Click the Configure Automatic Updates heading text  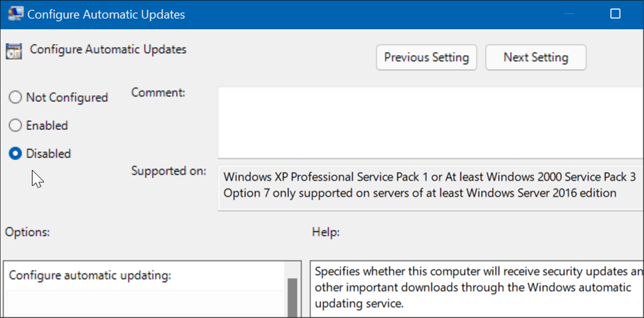tap(108, 49)
